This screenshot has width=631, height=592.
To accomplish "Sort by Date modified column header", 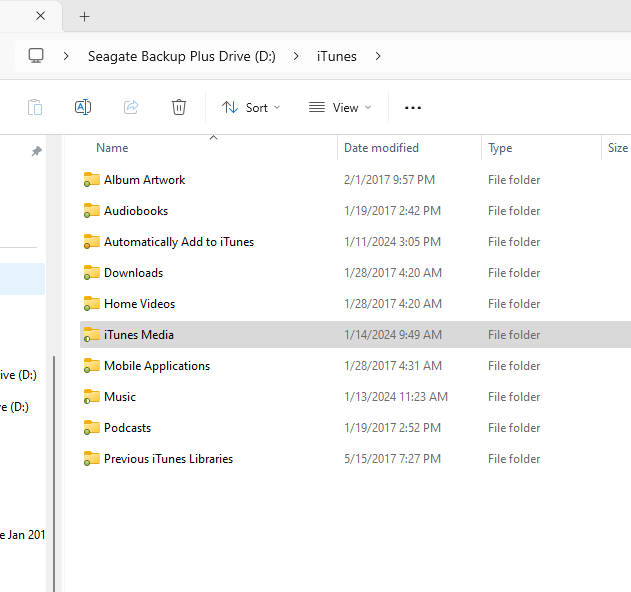I will [x=381, y=148].
